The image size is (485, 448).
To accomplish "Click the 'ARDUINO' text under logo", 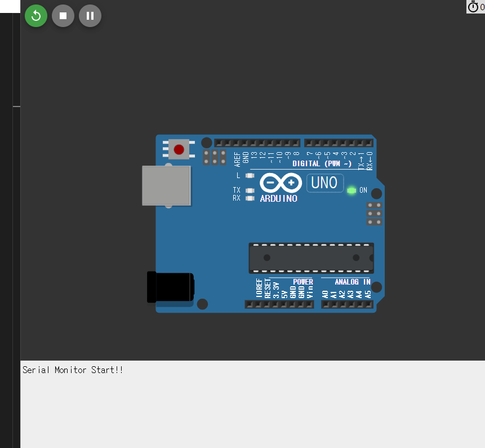I will (279, 198).
